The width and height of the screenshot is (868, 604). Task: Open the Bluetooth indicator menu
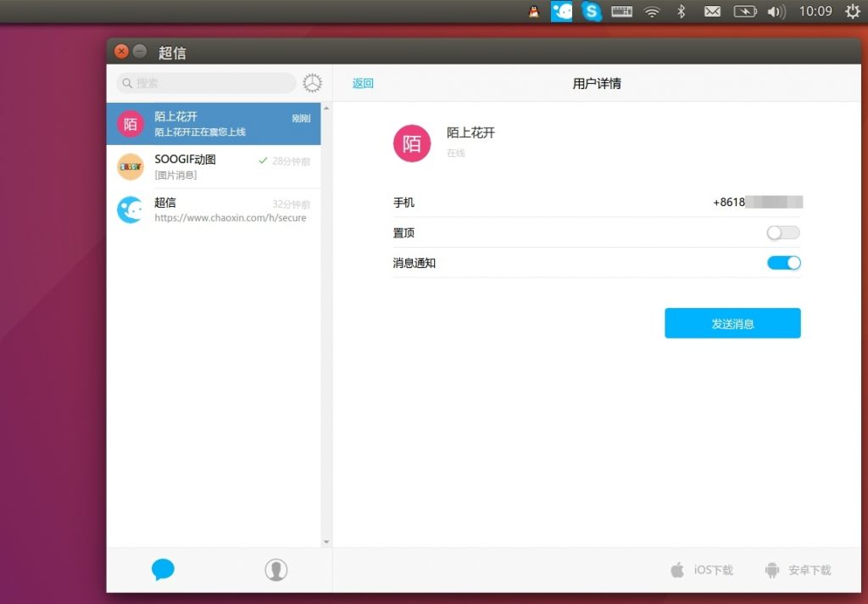[x=681, y=12]
